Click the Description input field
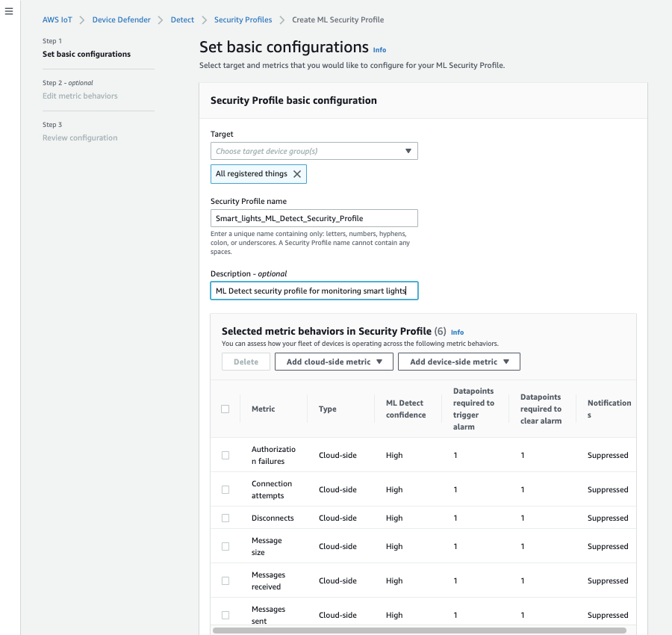 point(314,290)
